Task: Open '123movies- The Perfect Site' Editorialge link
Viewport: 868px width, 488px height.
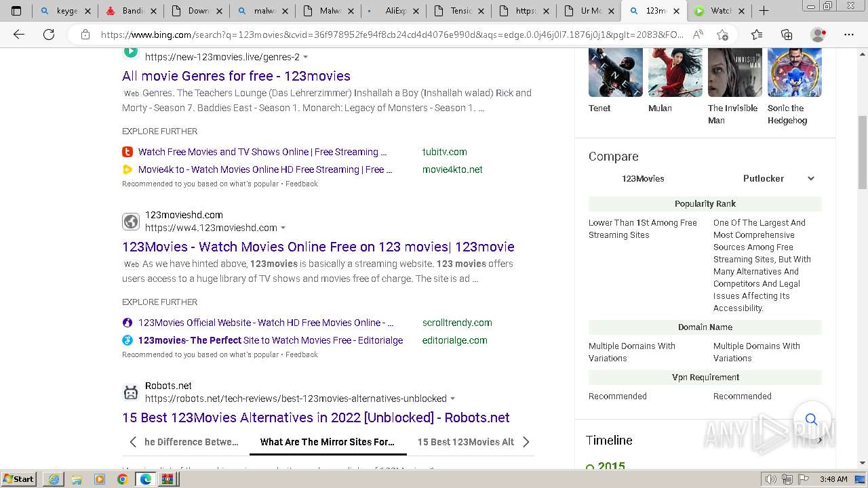Action: pos(271,340)
